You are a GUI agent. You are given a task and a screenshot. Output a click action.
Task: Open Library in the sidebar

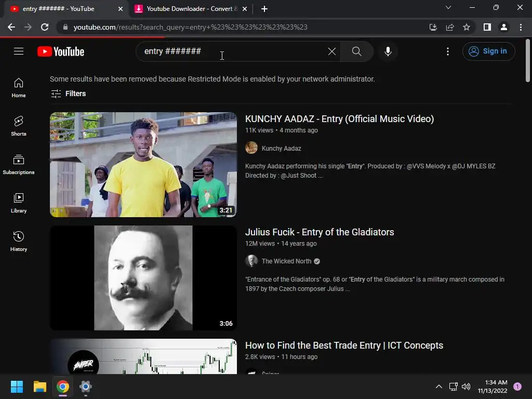pos(19,203)
